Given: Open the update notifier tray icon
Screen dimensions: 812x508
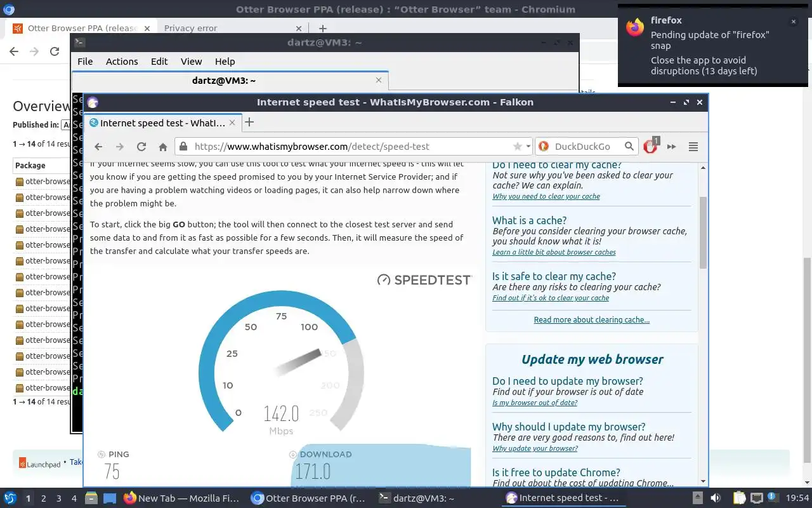Looking at the screenshot, I should [x=772, y=497].
